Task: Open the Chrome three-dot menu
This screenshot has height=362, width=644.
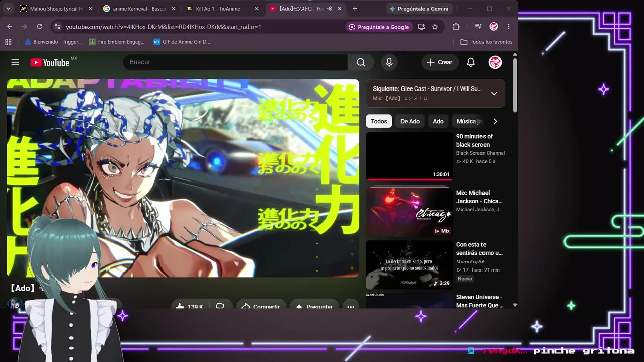Action: click(509, 27)
